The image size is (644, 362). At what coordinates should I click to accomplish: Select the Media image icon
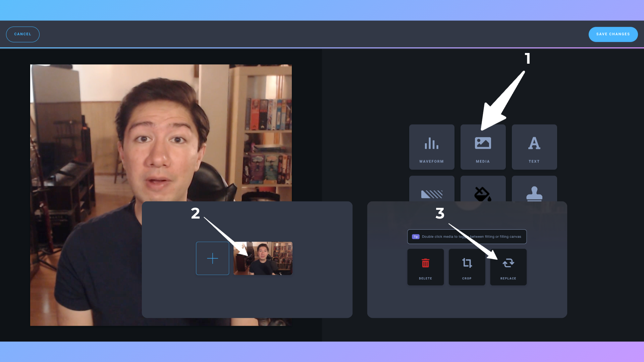pyautogui.click(x=483, y=143)
